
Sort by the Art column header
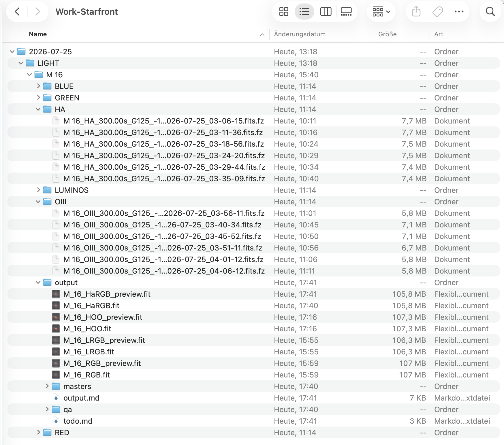(x=439, y=34)
